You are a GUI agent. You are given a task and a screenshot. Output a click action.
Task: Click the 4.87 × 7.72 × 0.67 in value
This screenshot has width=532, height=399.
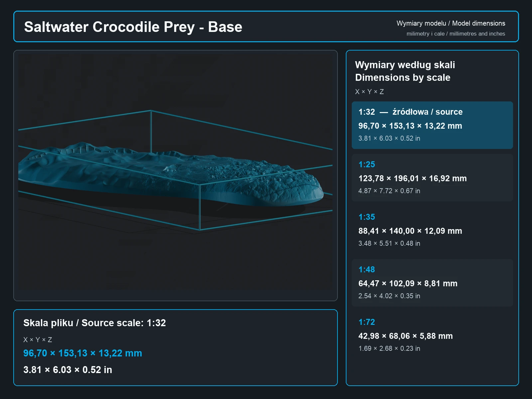(x=389, y=191)
